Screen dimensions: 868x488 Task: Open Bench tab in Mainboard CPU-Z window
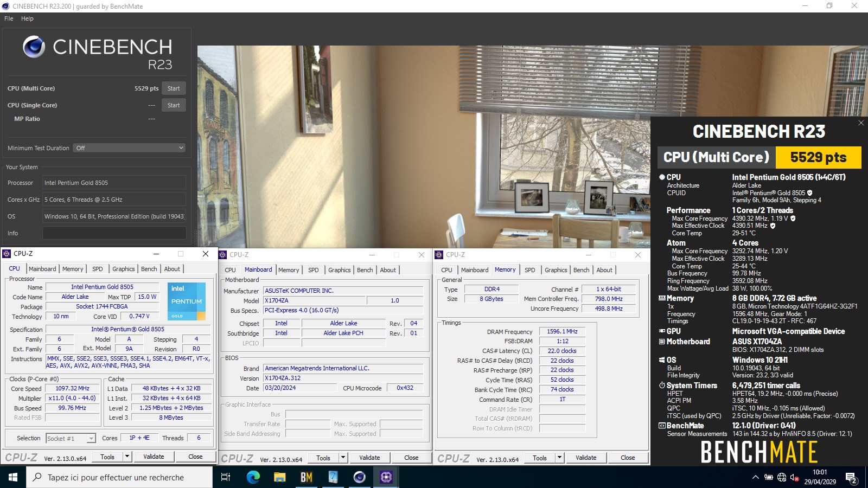[x=365, y=270]
